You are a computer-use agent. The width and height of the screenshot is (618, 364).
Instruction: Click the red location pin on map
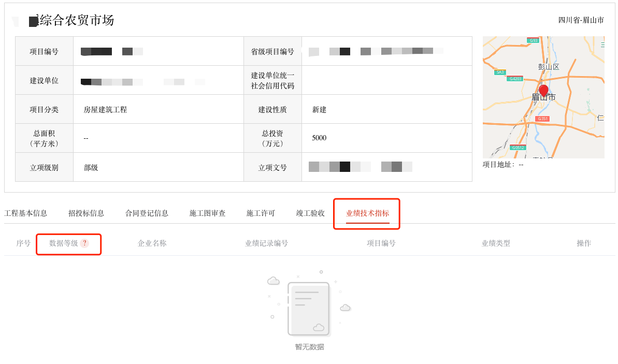543,91
